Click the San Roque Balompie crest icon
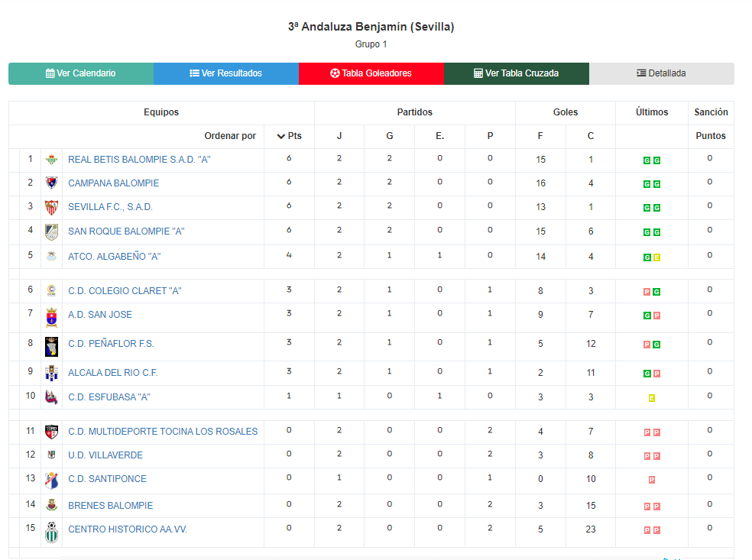This screenshot has width=752, height=560. pos(51,231)
